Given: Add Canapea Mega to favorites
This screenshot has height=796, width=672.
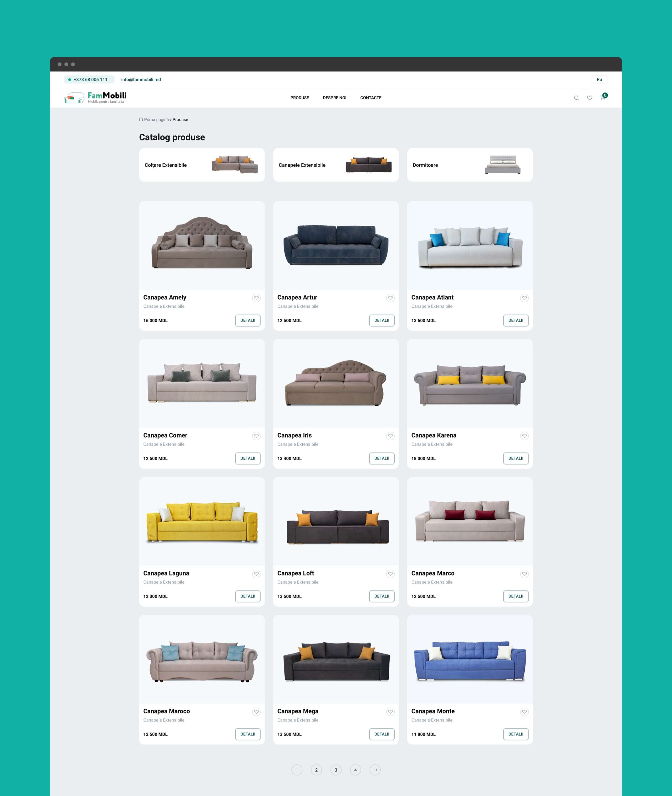Looking at the screenshot, I should 391,712.
